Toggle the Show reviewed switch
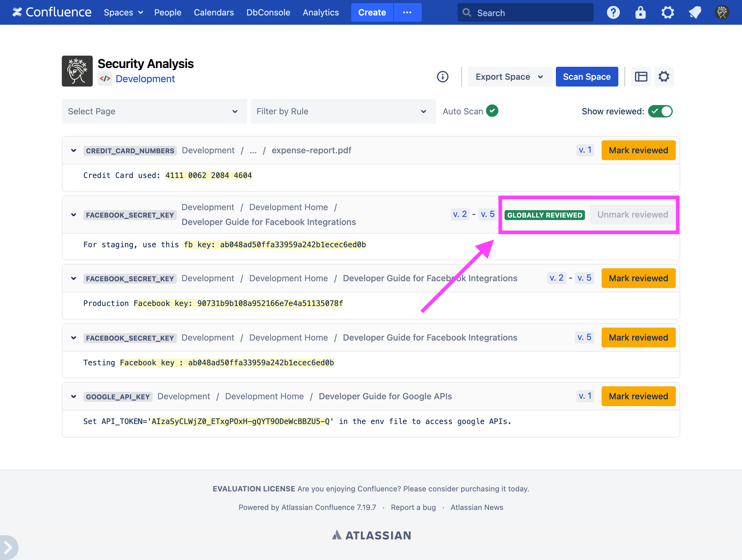This screenshot has width=742, height=560. (660, 111)
